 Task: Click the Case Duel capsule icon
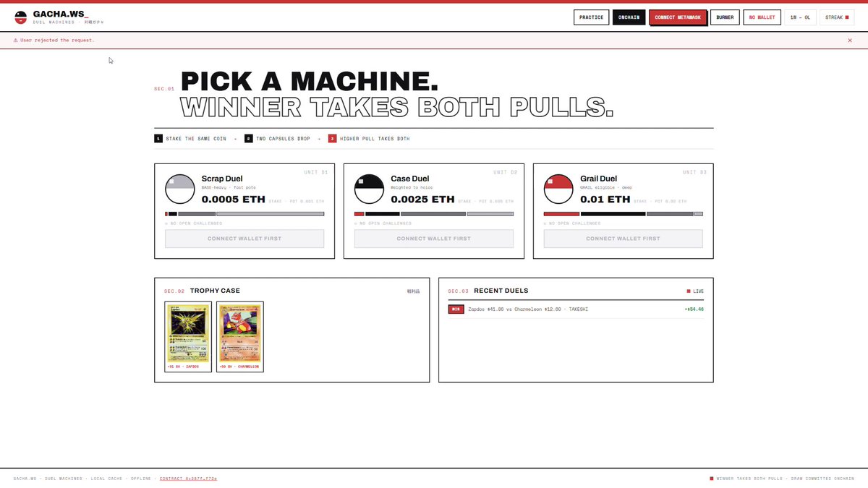click(x=369, y=189)
